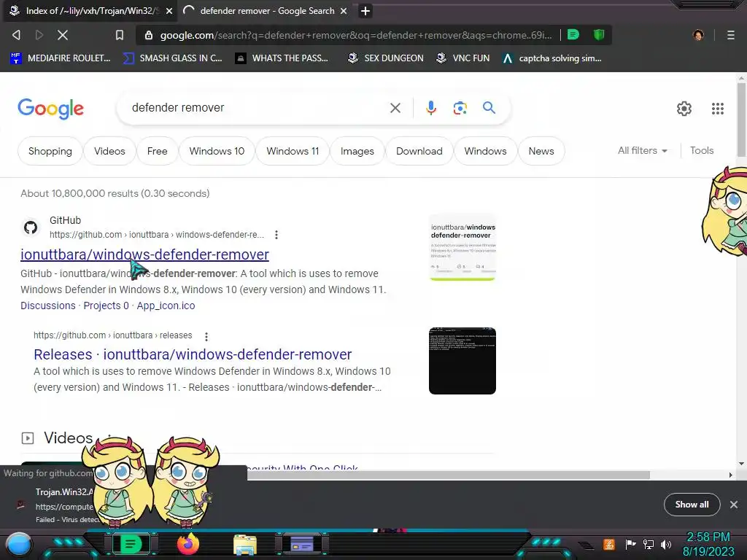The image size is (747, 560).
Task: Open the browser profile avatar
Action: [x=698, y=35]
